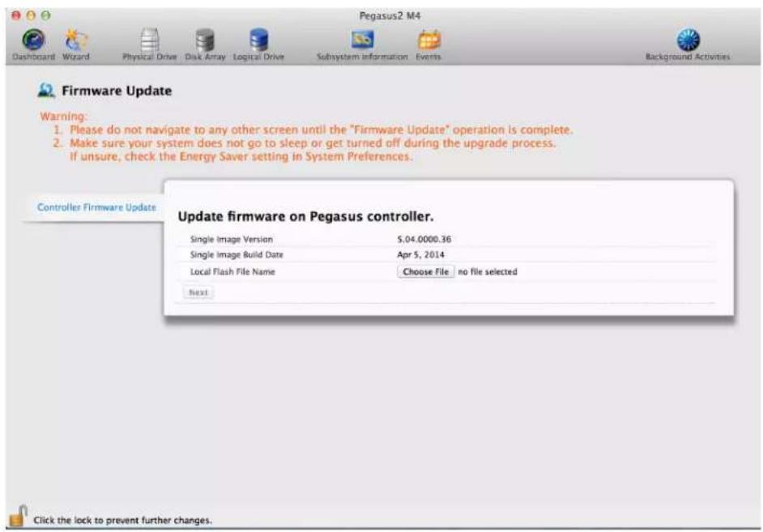Open Background Activities
Image resolution: width=763 pixels, height=532 pixels.
pos(688,45)
